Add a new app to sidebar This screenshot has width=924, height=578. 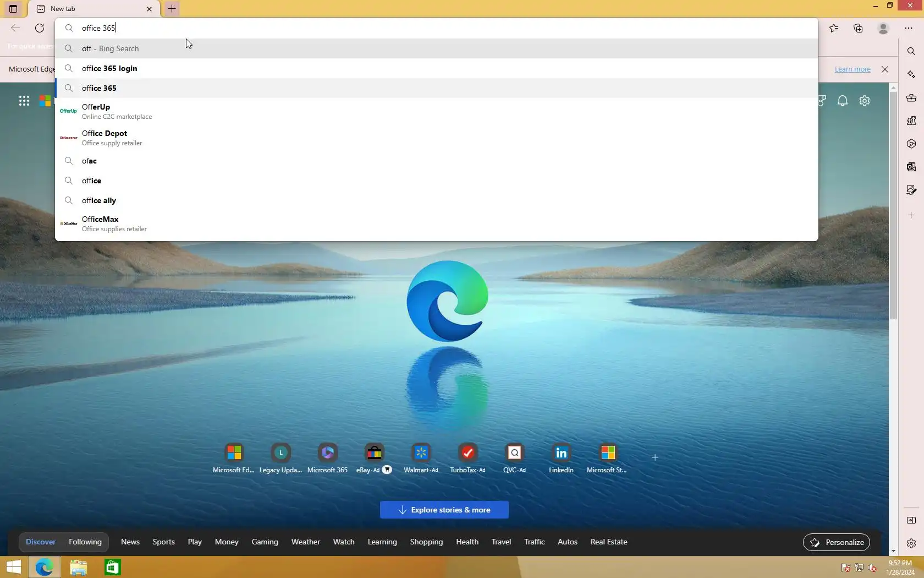pos(911,215)
